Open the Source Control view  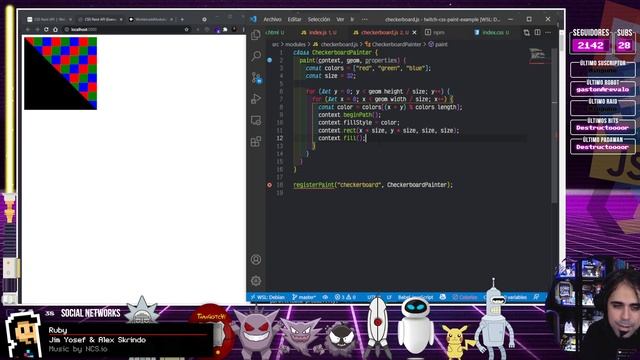(x=256, y=78)
